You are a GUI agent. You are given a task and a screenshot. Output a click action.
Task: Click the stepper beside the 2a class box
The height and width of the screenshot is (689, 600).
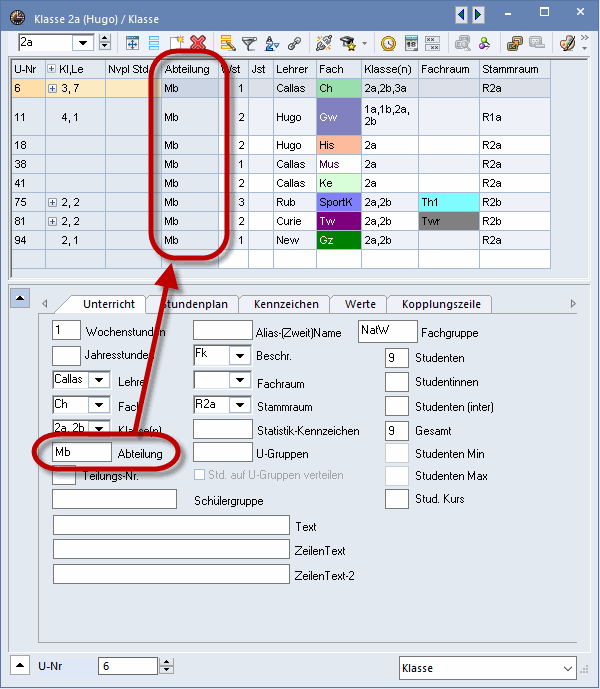[105, 43]
